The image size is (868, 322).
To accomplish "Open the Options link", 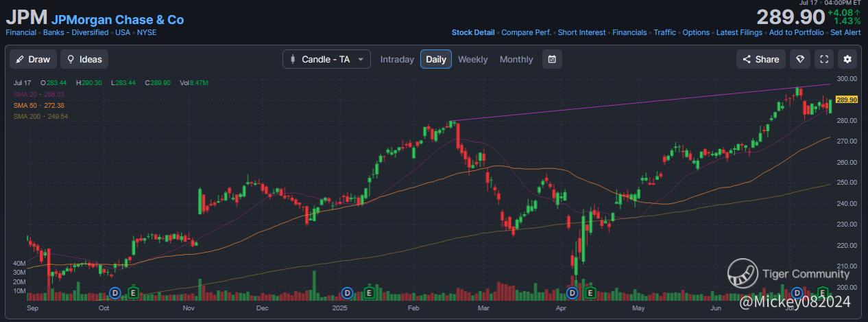I will (696, 32).
